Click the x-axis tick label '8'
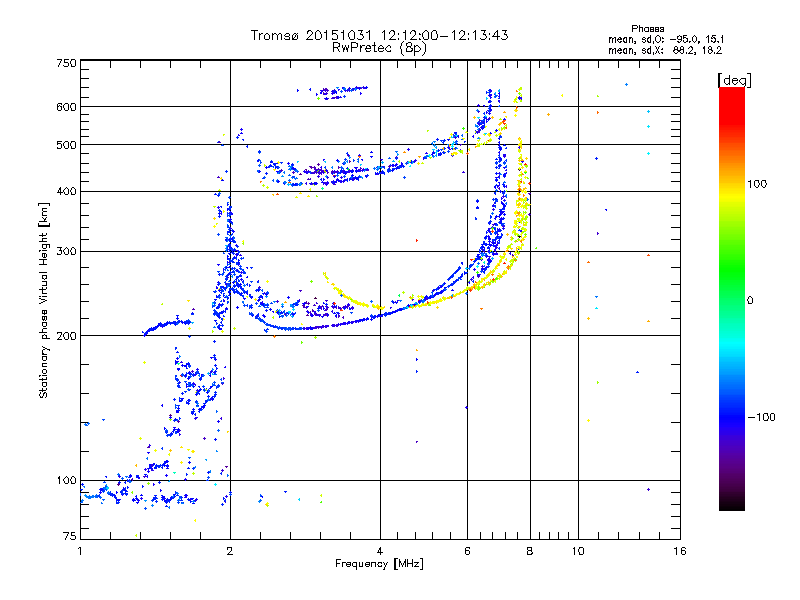This screenshot has width=800, height=600. pos(530,551)
